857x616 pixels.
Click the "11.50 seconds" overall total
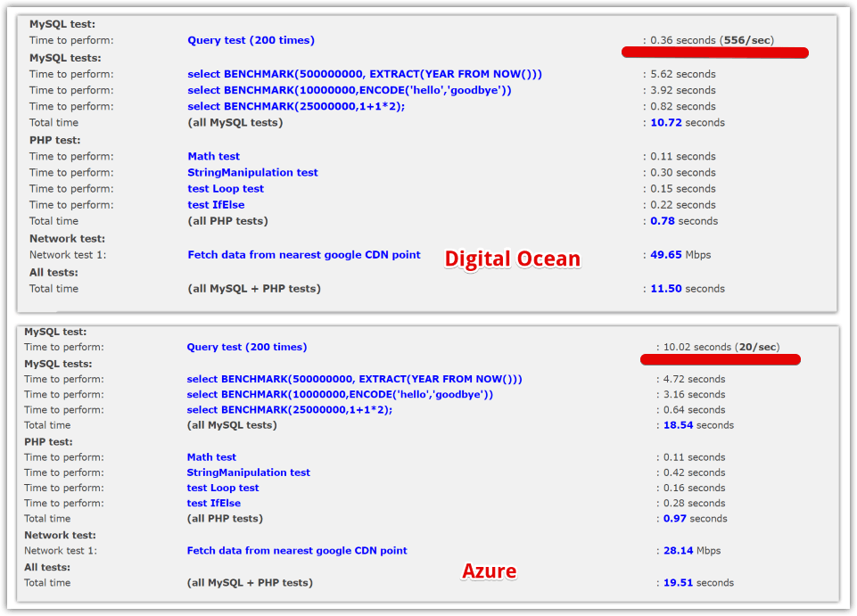pyautogui.click(x=688, y=289)
